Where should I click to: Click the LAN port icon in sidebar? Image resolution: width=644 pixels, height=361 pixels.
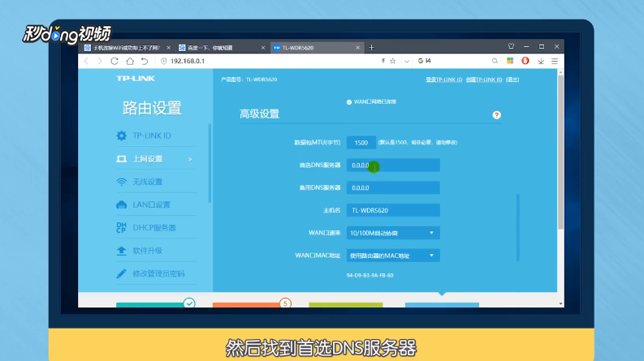point(122,204)
